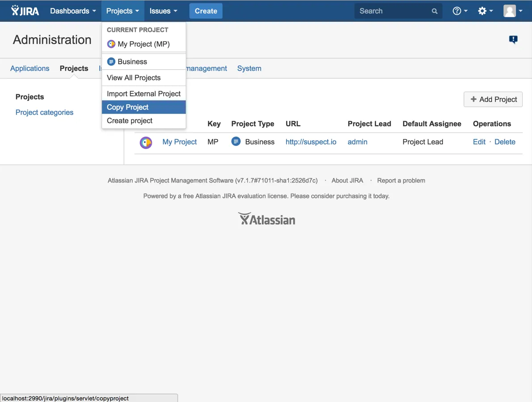Click the Create button
This screenshot has width=532, height=402.
[x=206, y=11]
